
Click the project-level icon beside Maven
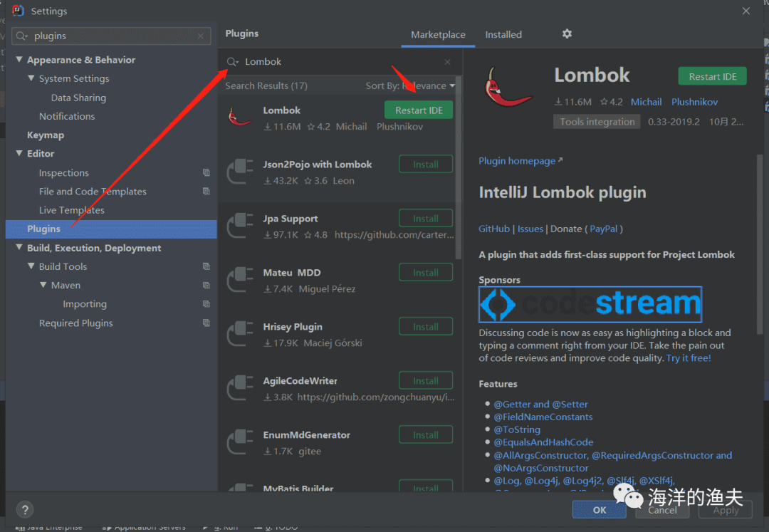(206, 285)
